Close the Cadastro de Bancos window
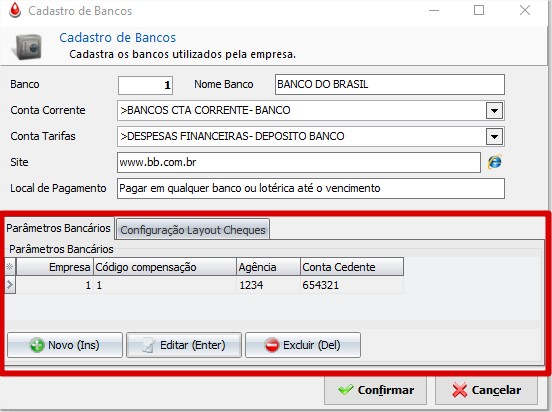The height and width of the screenshot is (412, 552). pyautogui.click(x=525, y=10)
